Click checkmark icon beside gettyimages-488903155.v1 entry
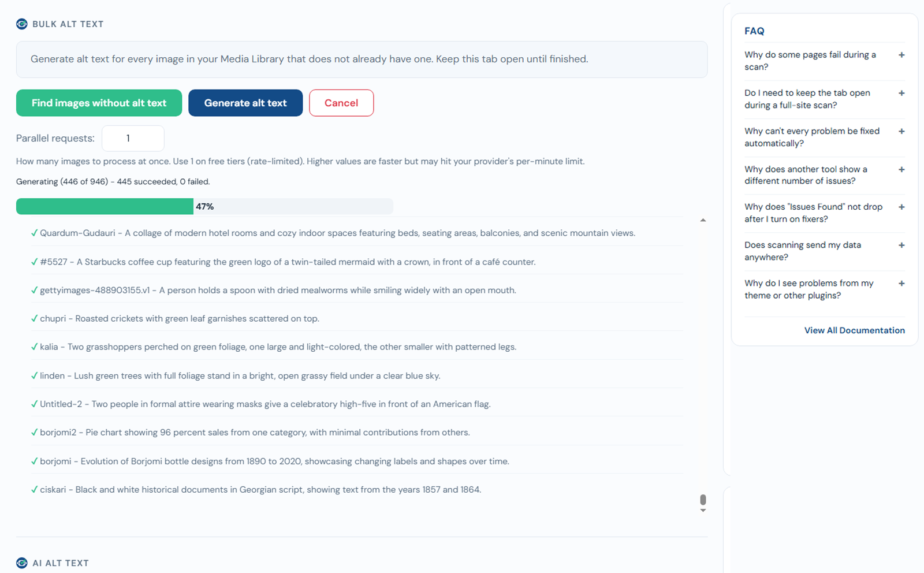 tap(34, 290)
